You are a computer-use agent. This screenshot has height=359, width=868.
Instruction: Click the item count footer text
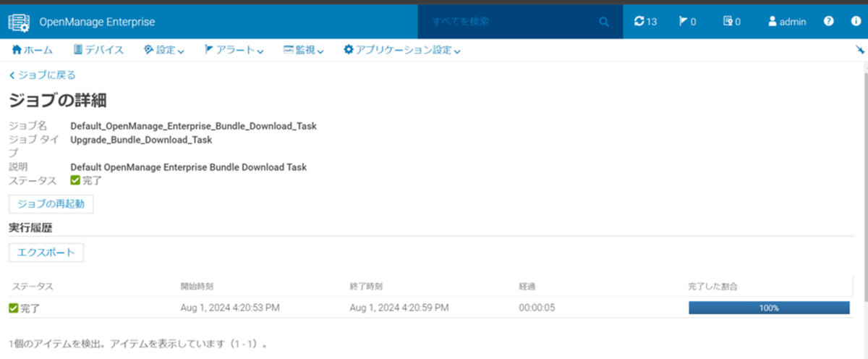(139, 343)
